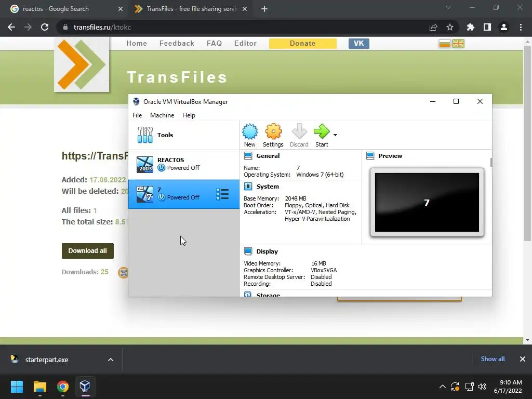Screen dimensions: 532x399
Task: Click the VM 7 preview thumbnail
Action: [427, 202]
